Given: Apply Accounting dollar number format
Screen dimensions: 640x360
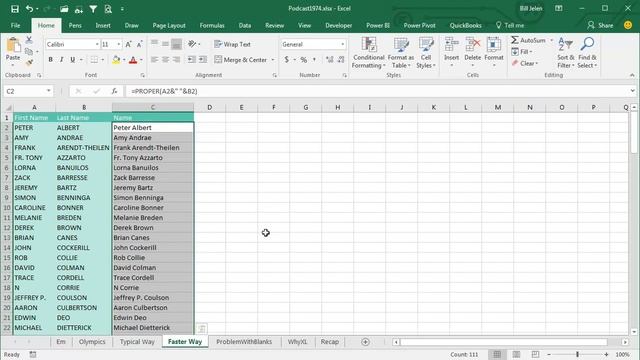Looking at the screenshot, I should 287,60.
